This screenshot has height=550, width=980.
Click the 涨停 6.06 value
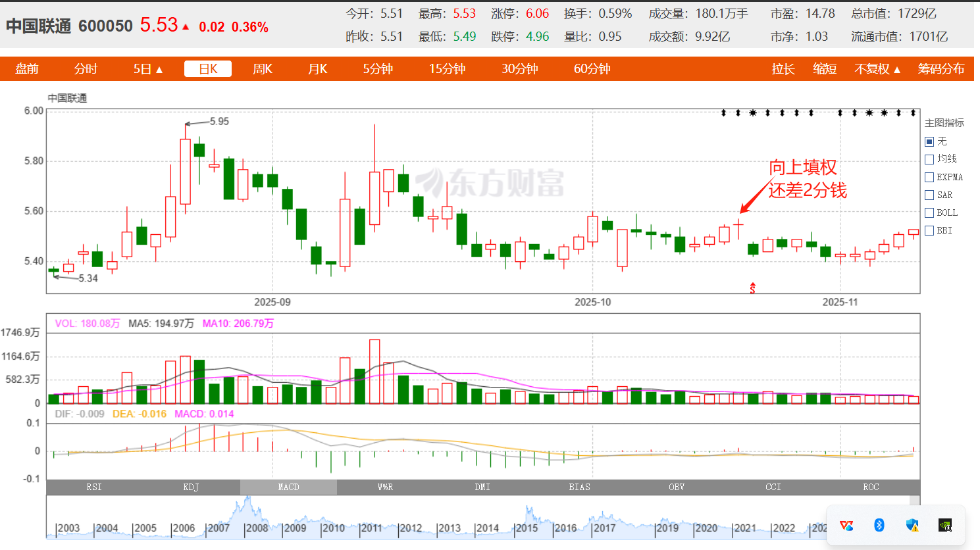(537, 14)
